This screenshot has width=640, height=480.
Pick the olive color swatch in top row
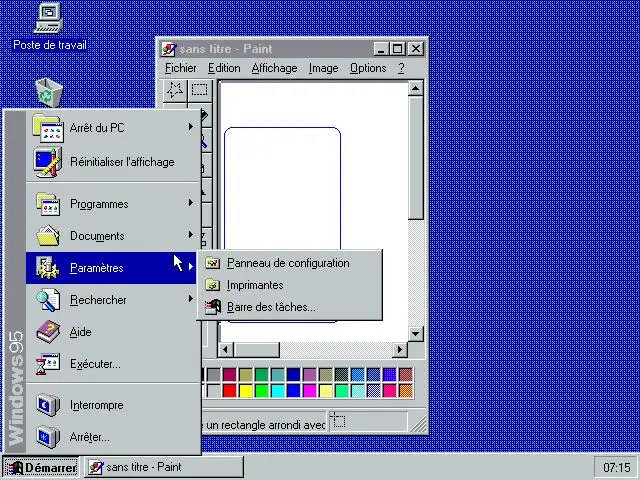coord(246,374)
